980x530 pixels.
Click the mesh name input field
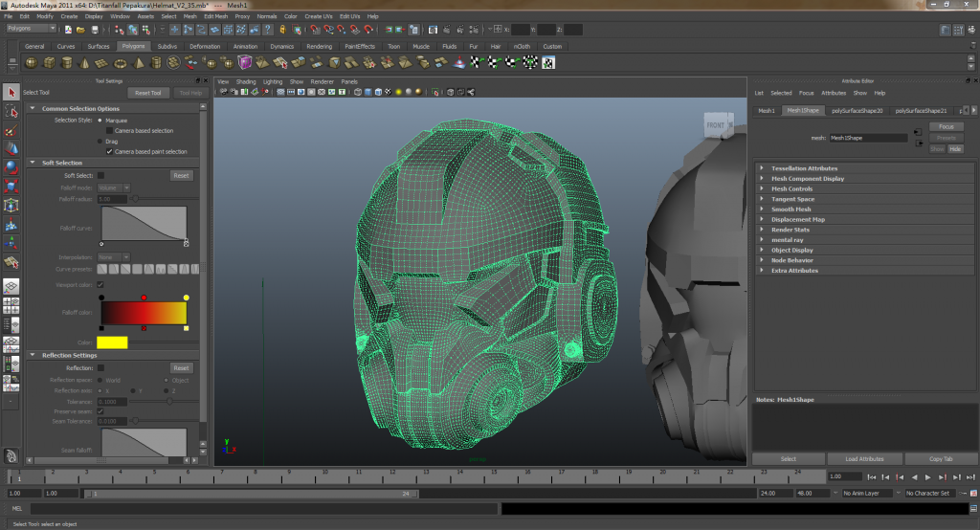(x=868, y=138)
